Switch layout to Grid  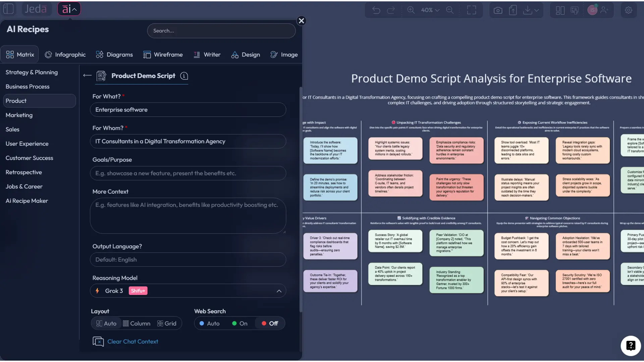(167, 323)
